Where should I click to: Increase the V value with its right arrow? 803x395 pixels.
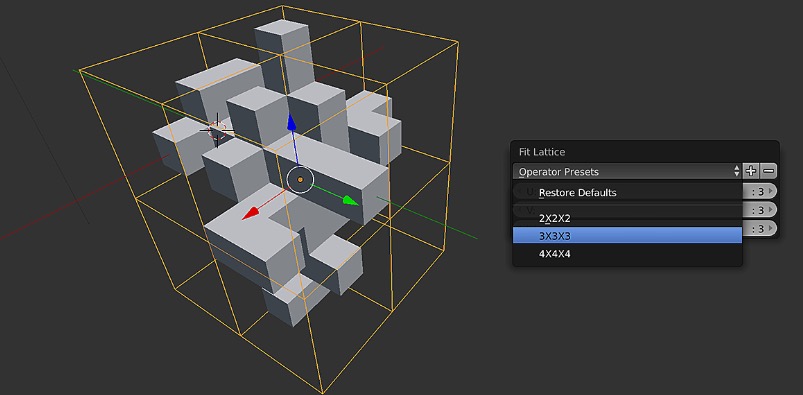click(x=770, y=210)
